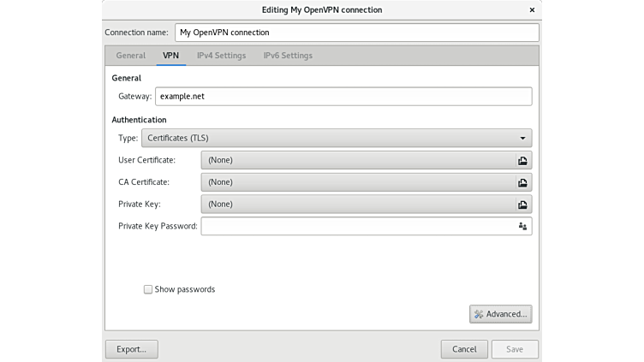Click the Advanced button tools icon
644x362 pixels.
click(x=479, y=314)
